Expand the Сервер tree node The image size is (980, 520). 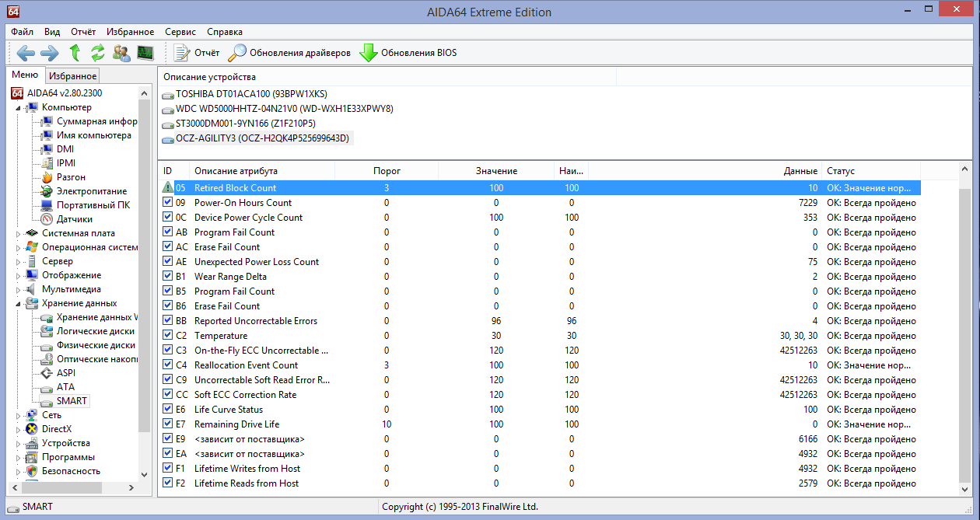tap(19, 261)
